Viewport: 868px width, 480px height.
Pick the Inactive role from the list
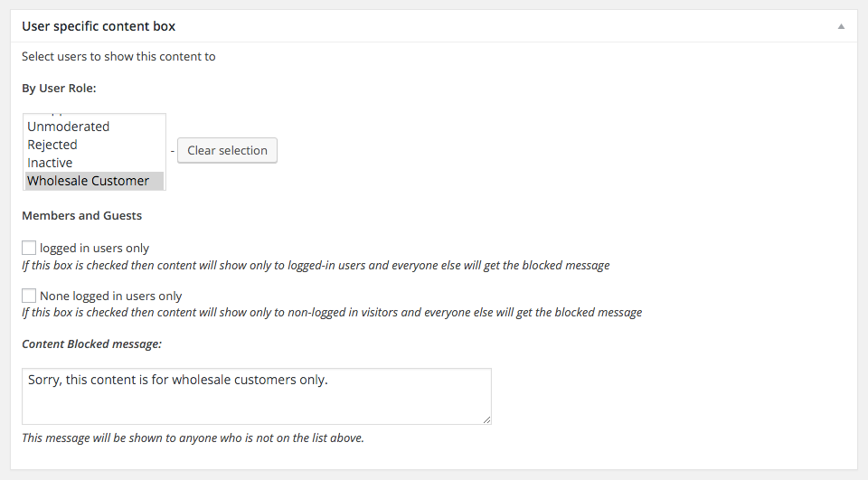pos(50,163)
